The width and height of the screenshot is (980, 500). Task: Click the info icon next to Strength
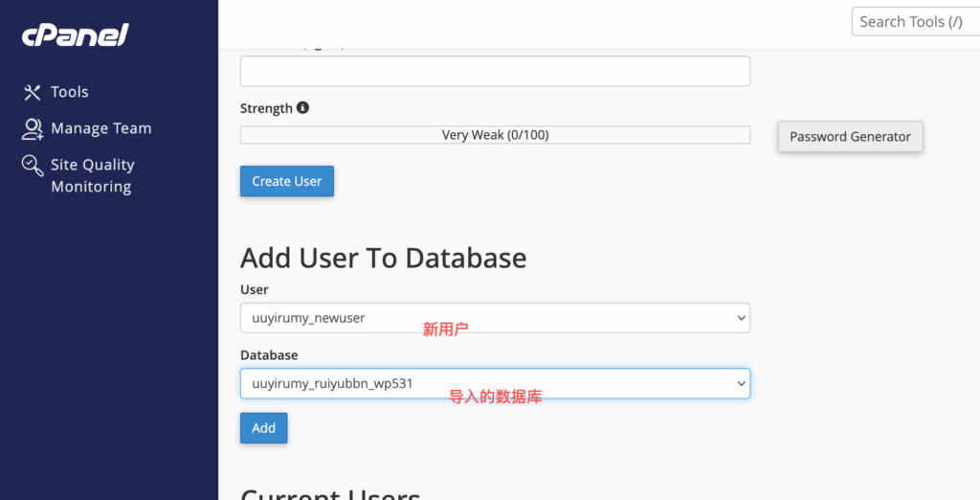tap(303, 108)
